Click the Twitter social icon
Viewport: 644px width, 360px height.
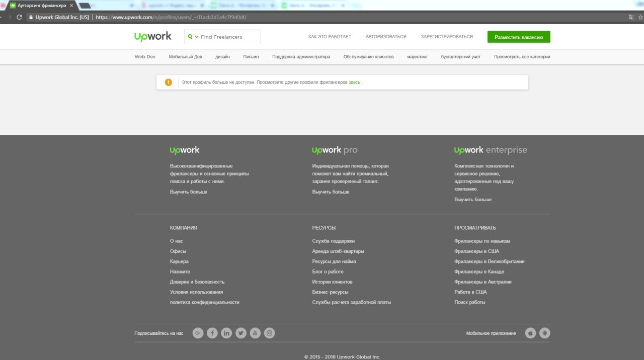[241, 333]
